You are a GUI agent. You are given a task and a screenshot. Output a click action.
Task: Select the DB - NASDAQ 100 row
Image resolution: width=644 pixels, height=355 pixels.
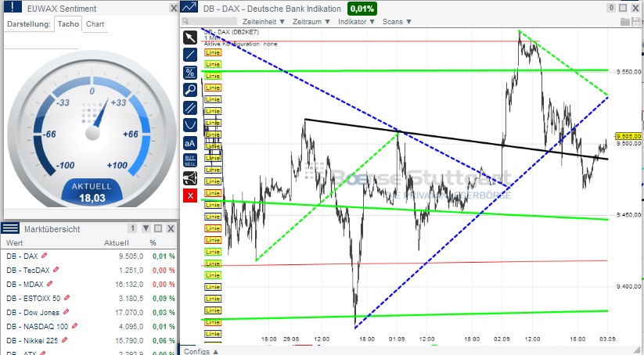(x=90, y=327)
